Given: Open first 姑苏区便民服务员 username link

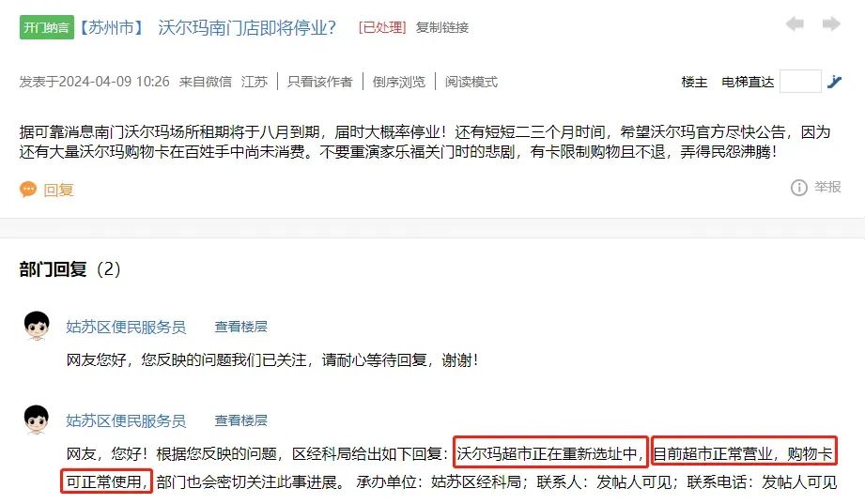Looking at the screenshot, I should tap(126, 327).
